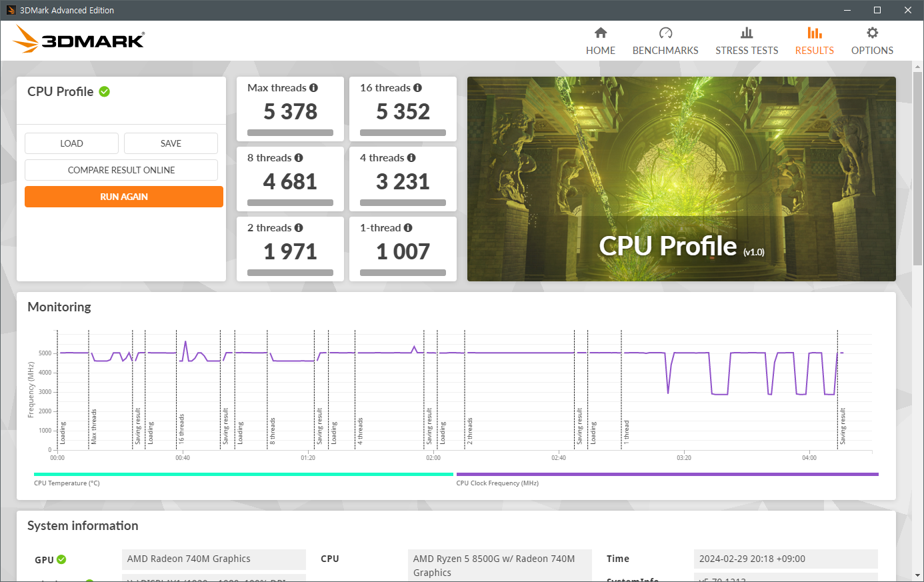Click the 4 threads marker in chart
This screenshot has width=924, height=582.
tap(360, 431)
